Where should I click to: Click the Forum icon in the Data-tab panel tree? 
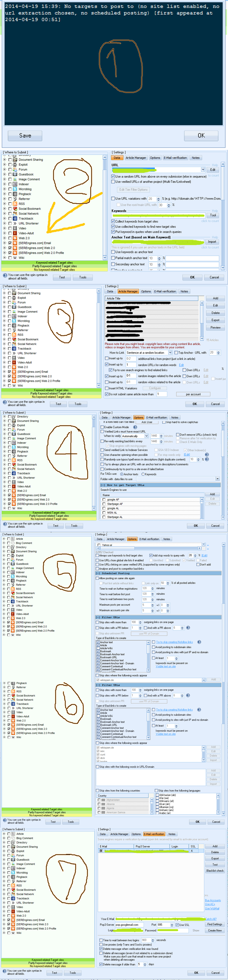[x=15, y=170]
